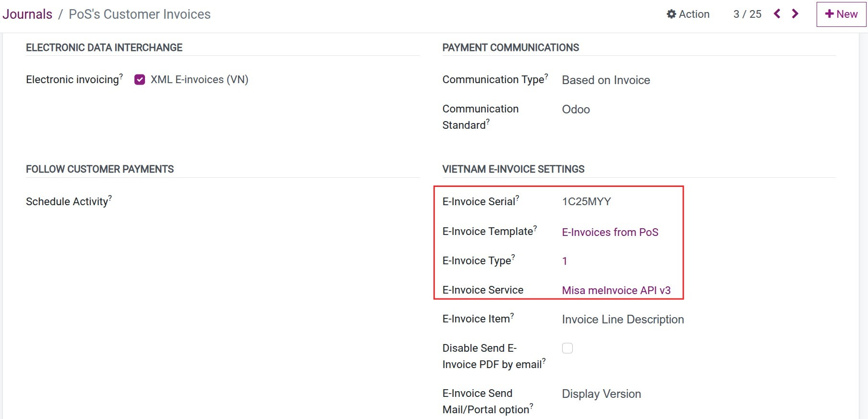Create a record with New button
The image size is (868, 419).
(841, 14)
